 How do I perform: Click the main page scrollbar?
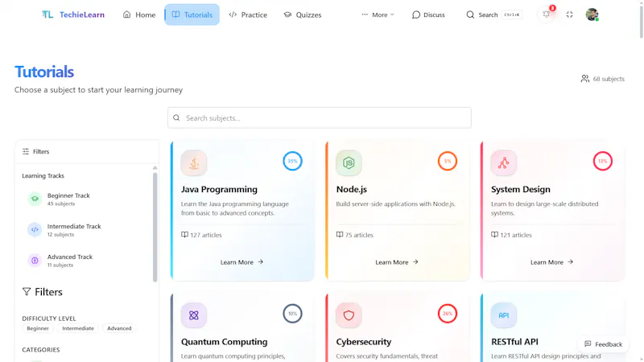pos(641,21)
